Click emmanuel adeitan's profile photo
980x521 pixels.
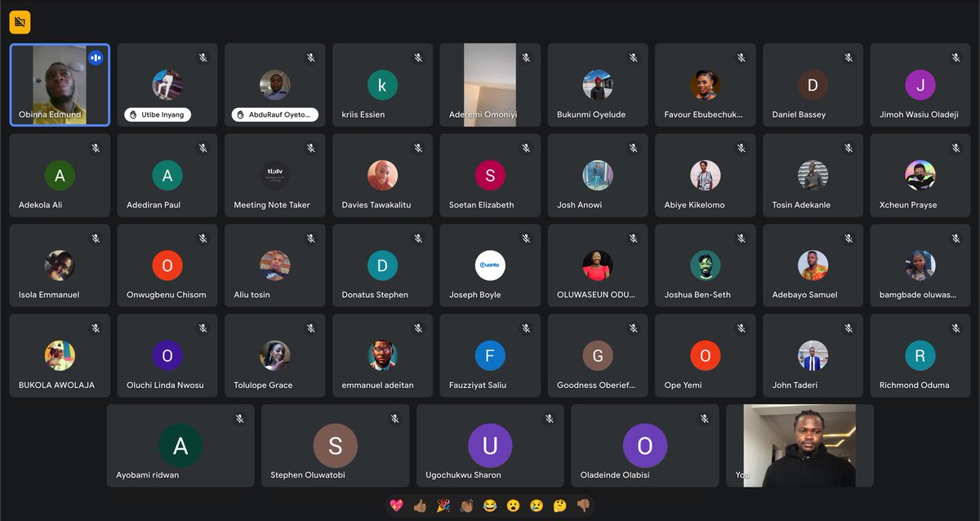[x=382, y=355]
